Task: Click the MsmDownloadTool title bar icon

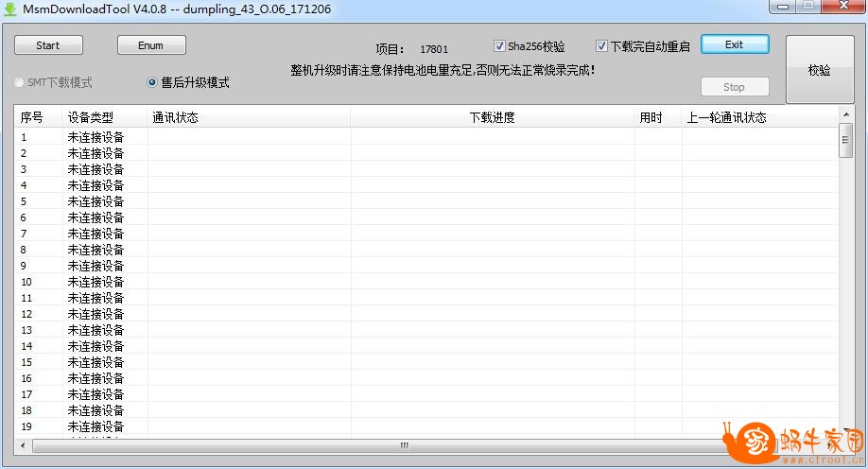Action: [10, 9]
